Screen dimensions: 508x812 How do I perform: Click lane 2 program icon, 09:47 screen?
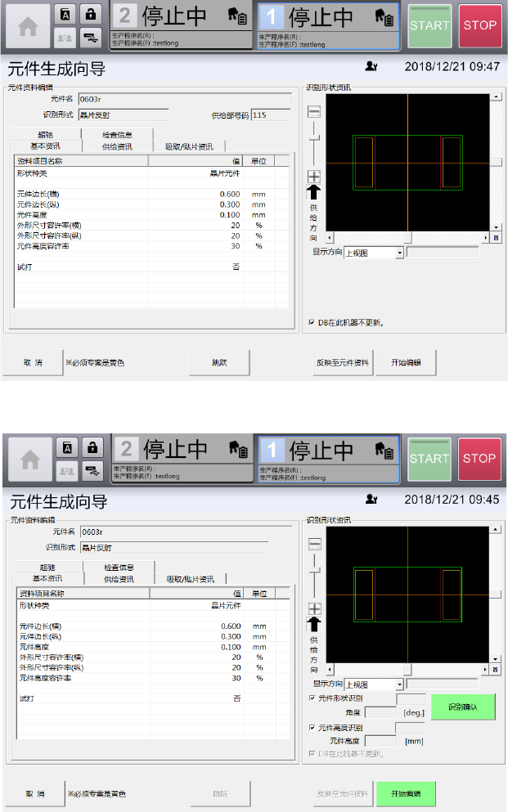point(237,16)
